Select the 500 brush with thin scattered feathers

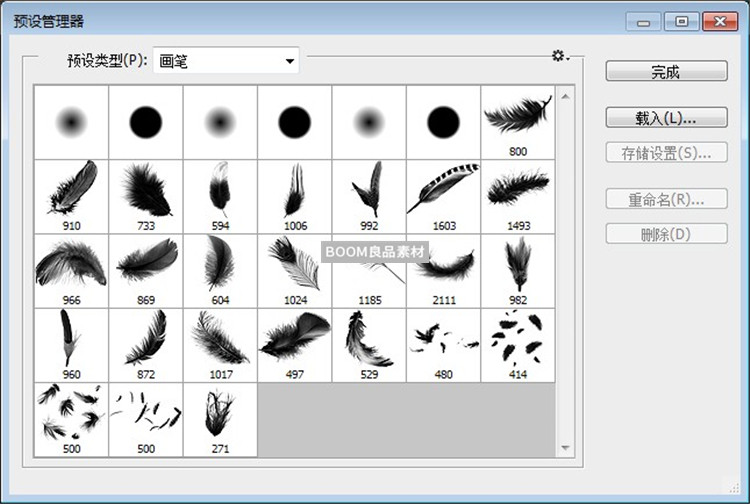146,420
